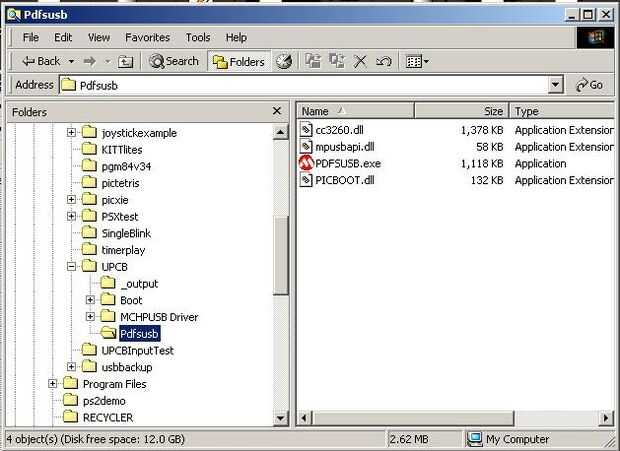Viewport: 620px width, 451px height.
Task: Open the Help menu
Action: click(x=236, y=38)
